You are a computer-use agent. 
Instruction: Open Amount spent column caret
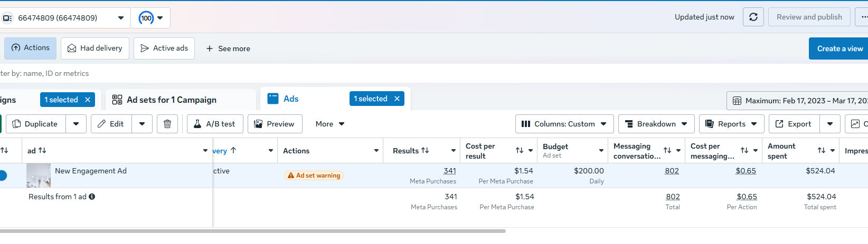click(x=833, y=151)
